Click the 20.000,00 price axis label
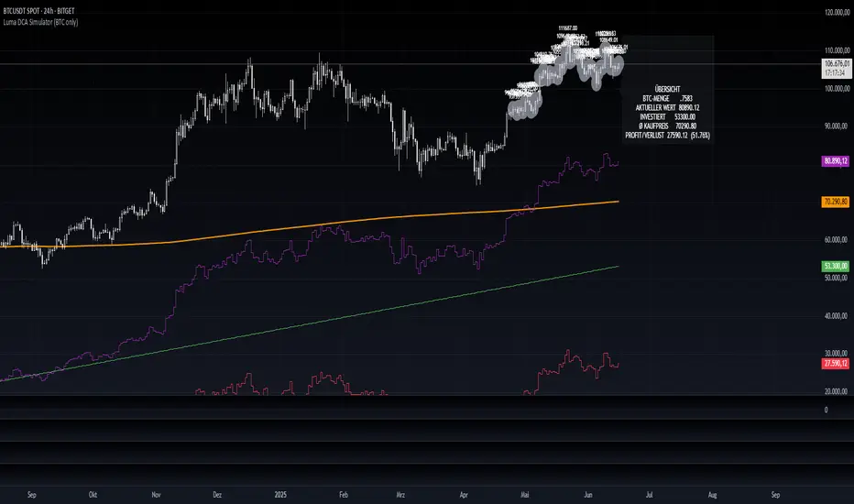 point(837,391)
